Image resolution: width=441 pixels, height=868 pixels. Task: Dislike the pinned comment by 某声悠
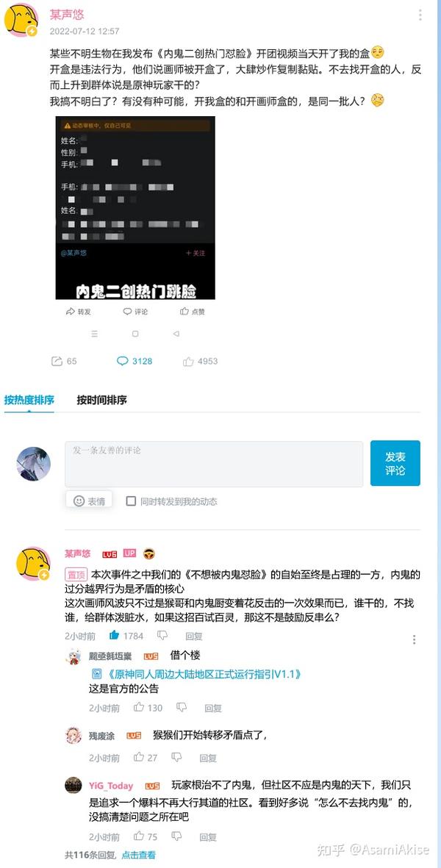(162, 636)
